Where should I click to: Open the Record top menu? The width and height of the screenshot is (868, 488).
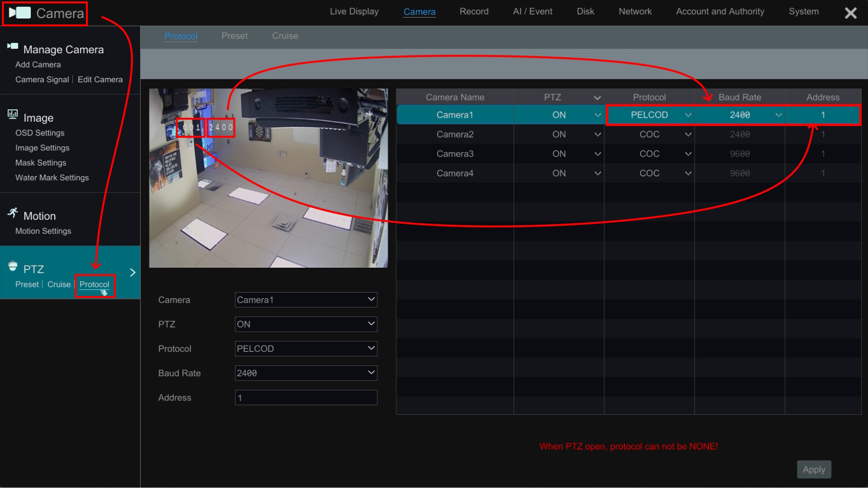pyautogui.click(x=474, y=12)
